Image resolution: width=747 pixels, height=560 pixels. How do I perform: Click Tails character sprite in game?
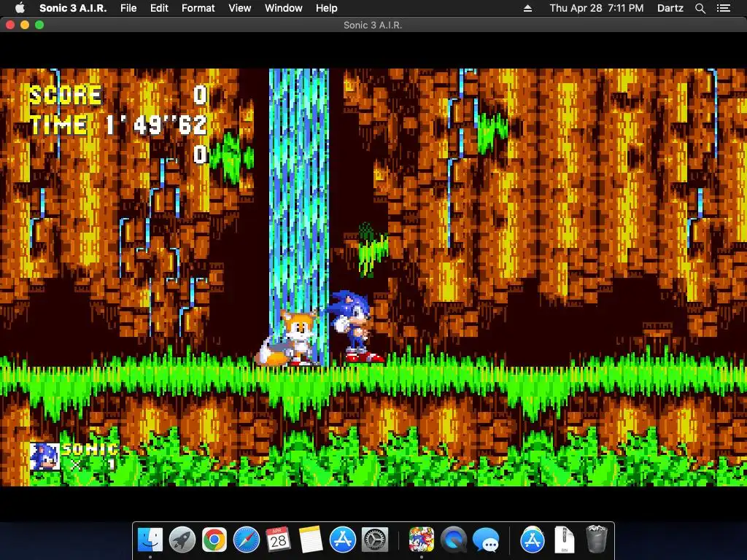pyautogui.click(x=287, y=338)
